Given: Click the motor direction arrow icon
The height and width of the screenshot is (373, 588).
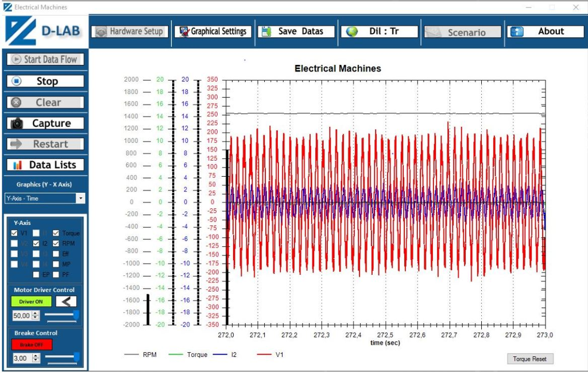Looking at the screenshot, I should (x=67, y=301).
